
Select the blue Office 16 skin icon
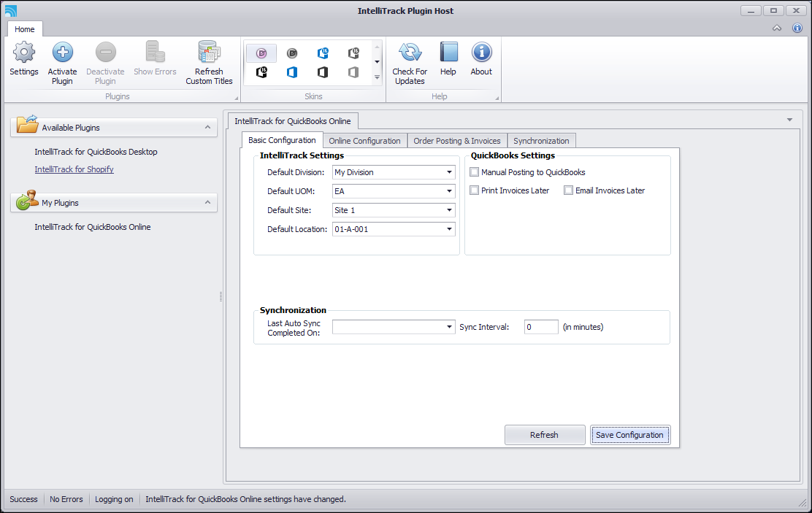(x=323, y=53)
